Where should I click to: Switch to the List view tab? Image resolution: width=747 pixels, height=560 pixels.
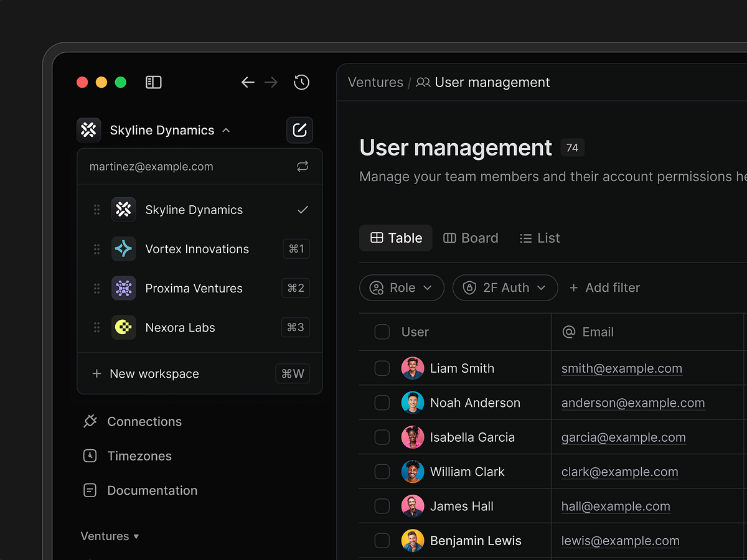(540, 238)
